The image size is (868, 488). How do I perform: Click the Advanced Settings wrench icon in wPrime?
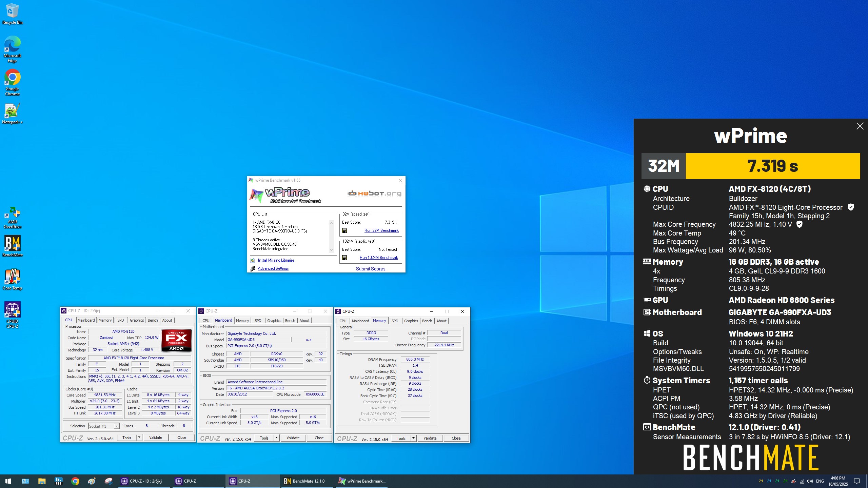click(253, 268)
